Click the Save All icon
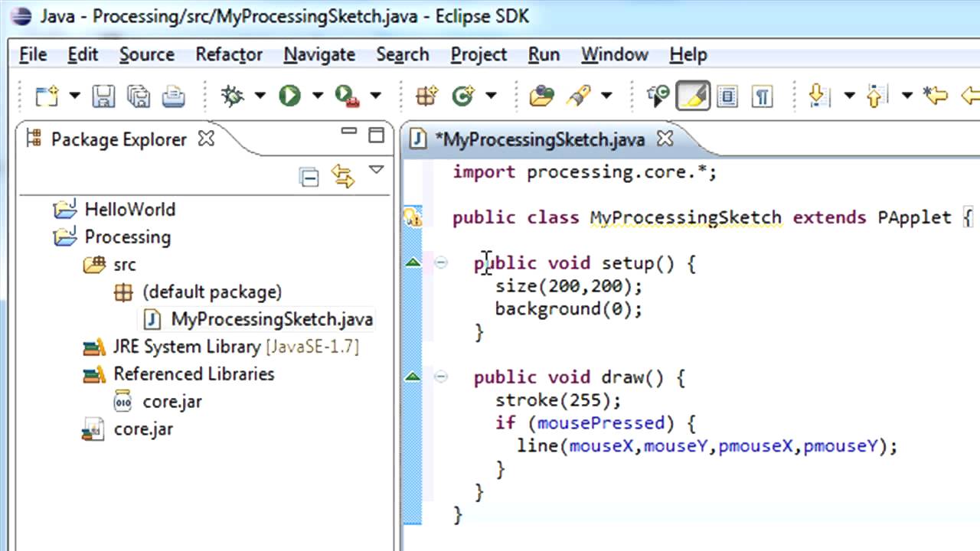Viewport: 980px width, 551px height. [139, 96]
